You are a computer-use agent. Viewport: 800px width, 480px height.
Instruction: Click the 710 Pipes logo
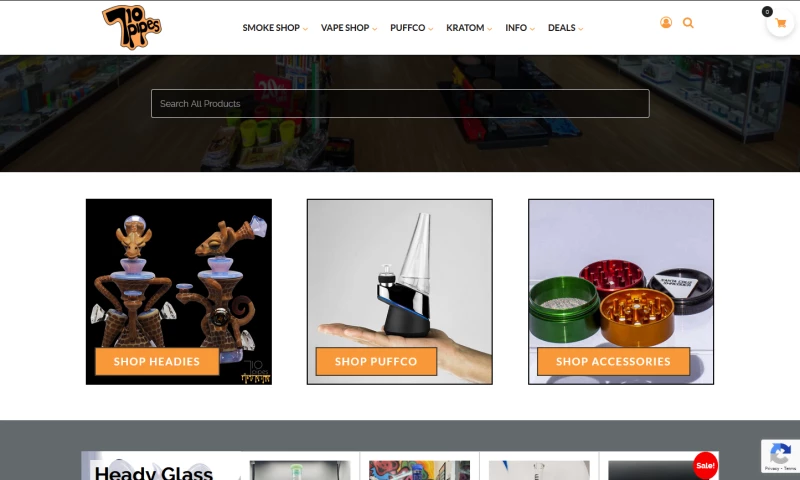coord(132,28)
